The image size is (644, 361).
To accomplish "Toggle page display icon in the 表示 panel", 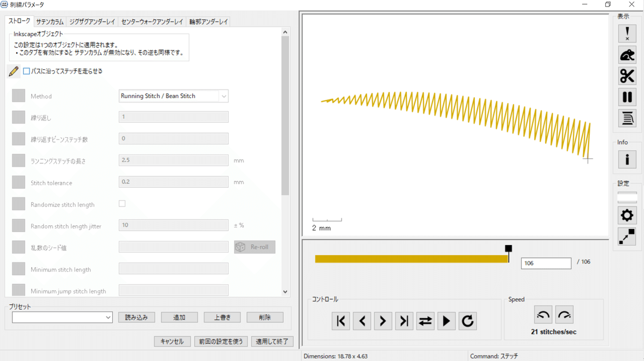I will click(627, 117).
